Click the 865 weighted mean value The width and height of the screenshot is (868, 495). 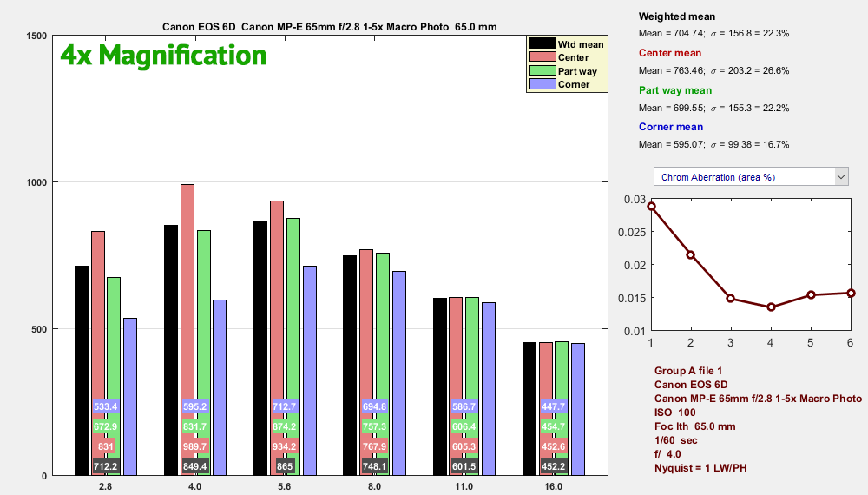(x=285, y=466)
